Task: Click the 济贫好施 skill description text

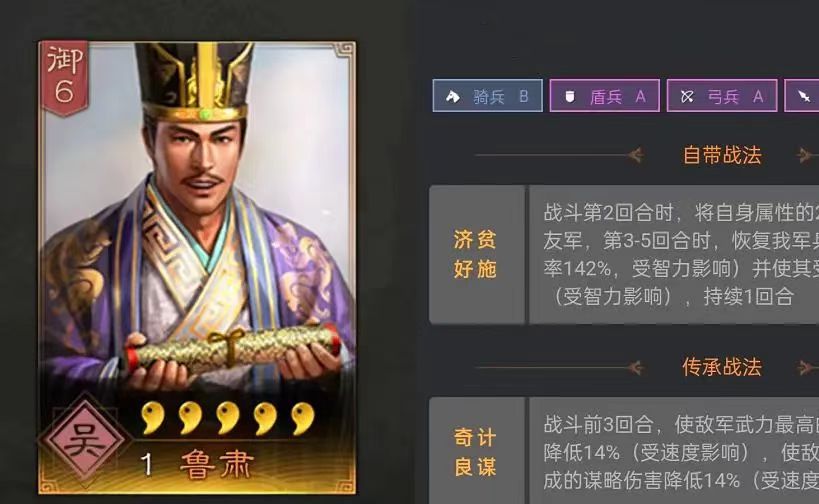Action: tap(674, 254)
